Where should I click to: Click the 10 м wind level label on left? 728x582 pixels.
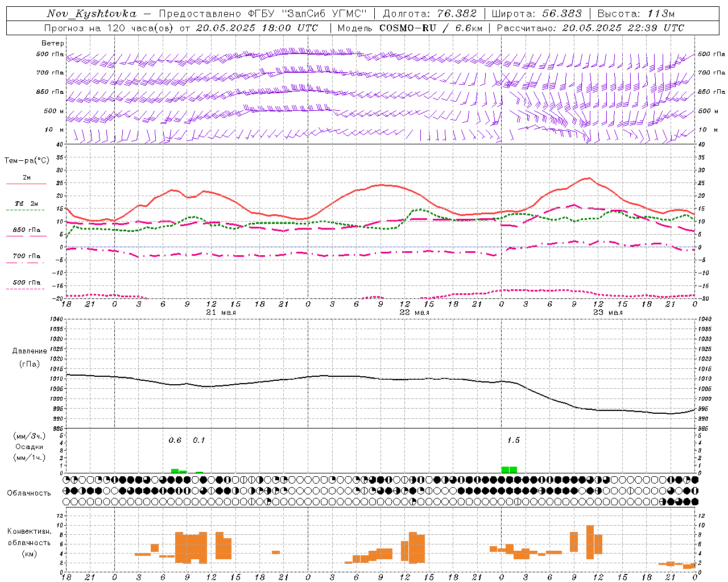click(x=54, y=130)
